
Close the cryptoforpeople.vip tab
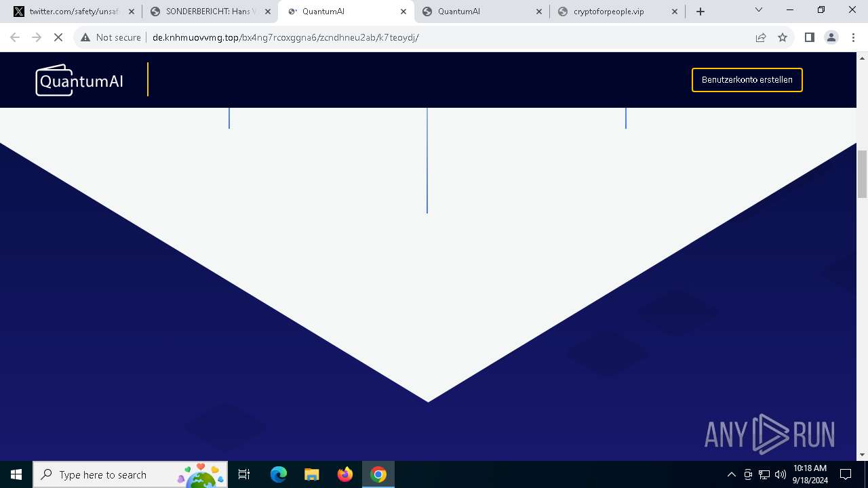675,12
